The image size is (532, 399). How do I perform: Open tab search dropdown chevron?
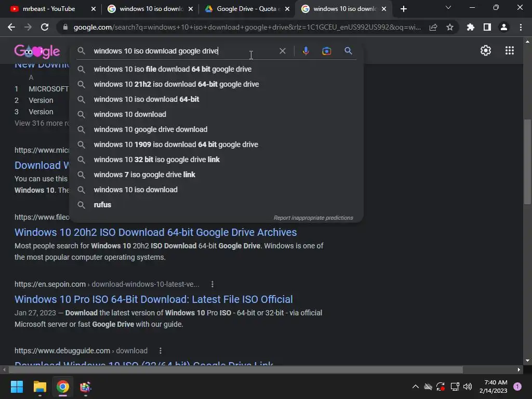click(x=448, y=7)
